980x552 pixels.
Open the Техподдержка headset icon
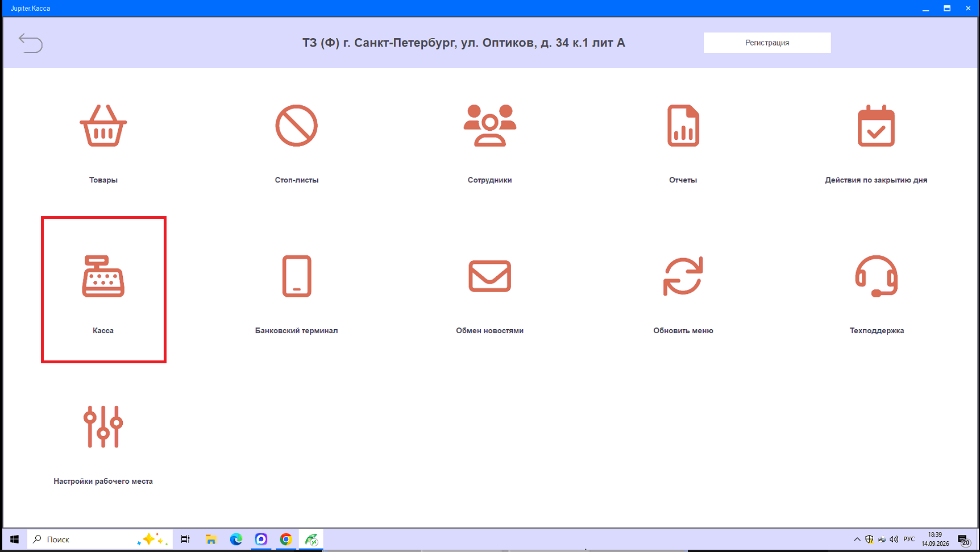coord(876,276)
